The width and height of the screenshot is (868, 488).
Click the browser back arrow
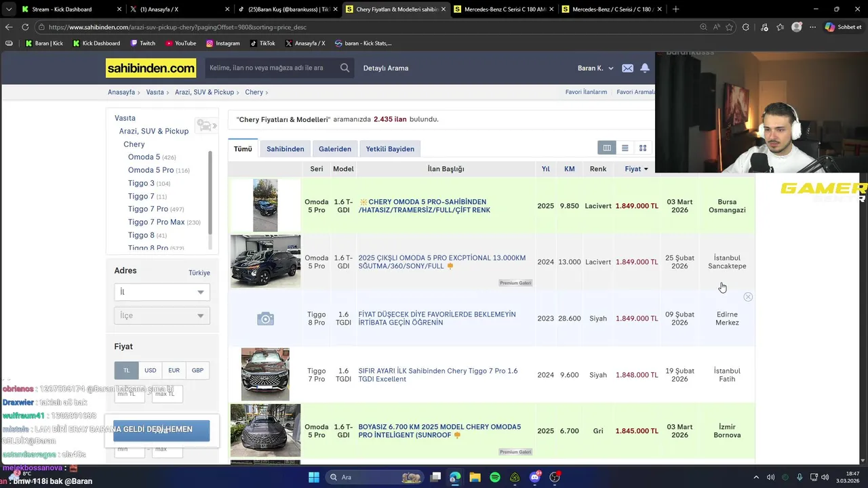[8, 27]
